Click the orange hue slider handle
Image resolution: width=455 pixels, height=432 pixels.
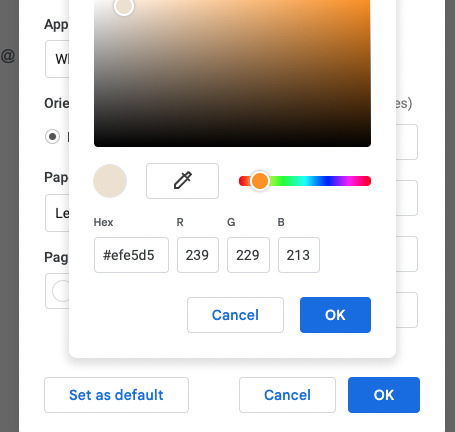pyautogui.click(x=260, y=181)
